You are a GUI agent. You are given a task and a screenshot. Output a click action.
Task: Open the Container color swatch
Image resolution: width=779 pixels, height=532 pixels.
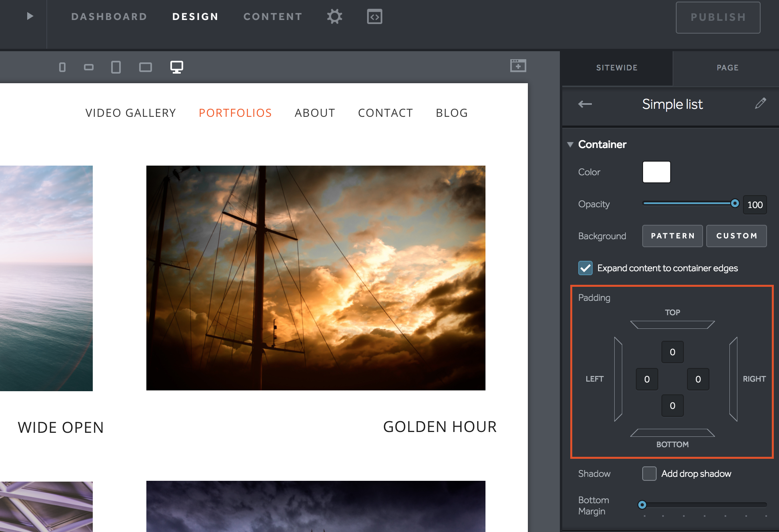tap(656, 172)
